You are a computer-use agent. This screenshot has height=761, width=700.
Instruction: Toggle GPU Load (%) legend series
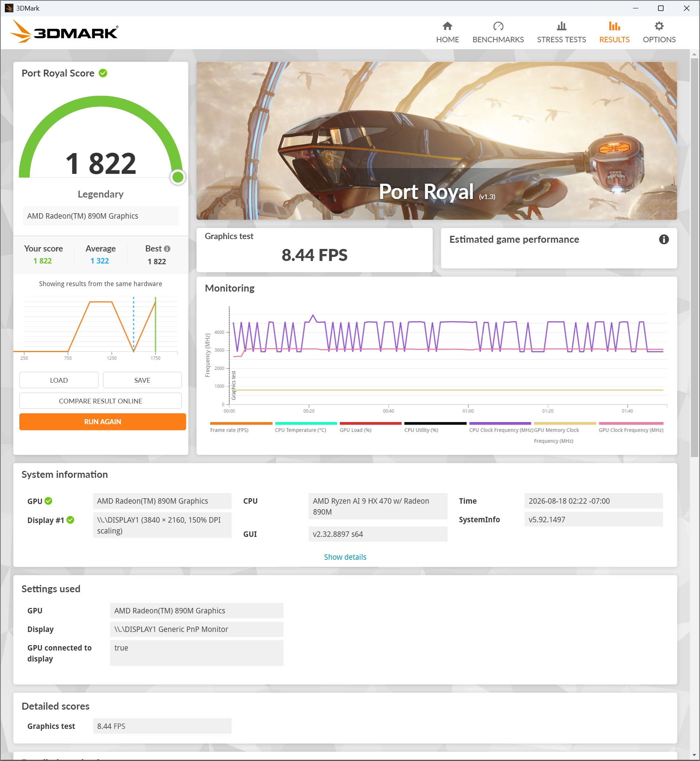tap(370, 428)
